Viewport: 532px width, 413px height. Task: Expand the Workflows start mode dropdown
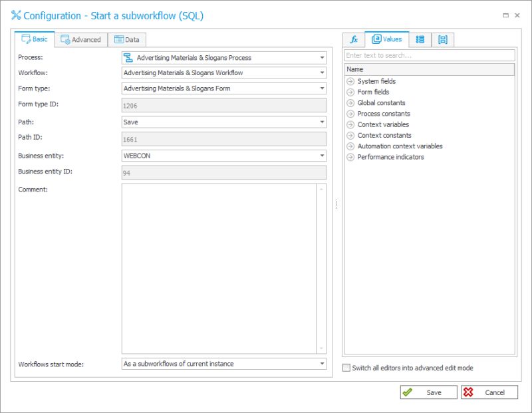pyautogui.click(x=323, y=364)
